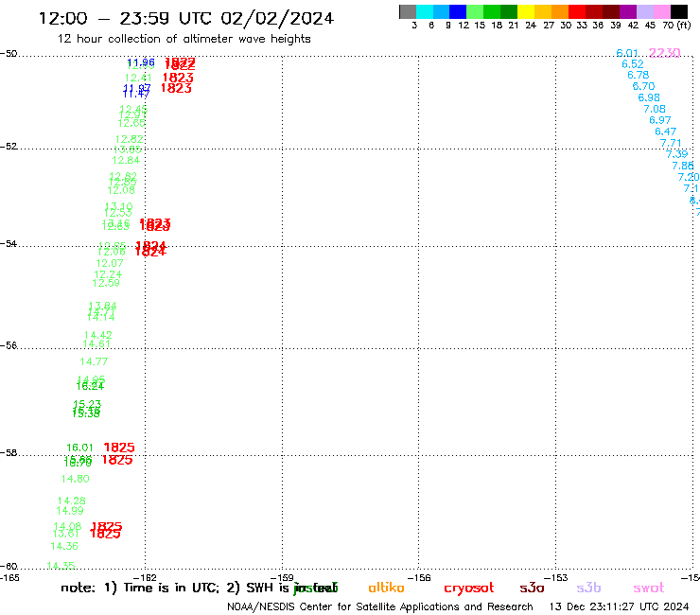The height and width of the screenshot is (615, 700).
Task: Click the blue wave height value '11.96'
Action: coord(141,62)
